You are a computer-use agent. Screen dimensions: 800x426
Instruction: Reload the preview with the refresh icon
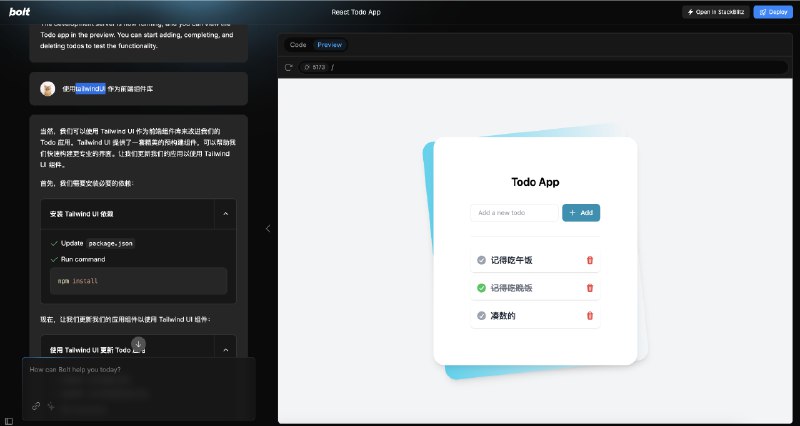(288, 67)
